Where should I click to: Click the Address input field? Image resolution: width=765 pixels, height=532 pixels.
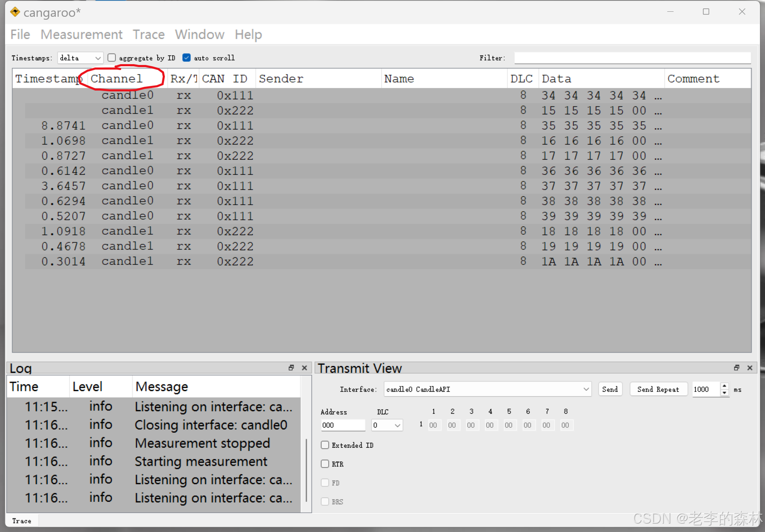point(343,425)
